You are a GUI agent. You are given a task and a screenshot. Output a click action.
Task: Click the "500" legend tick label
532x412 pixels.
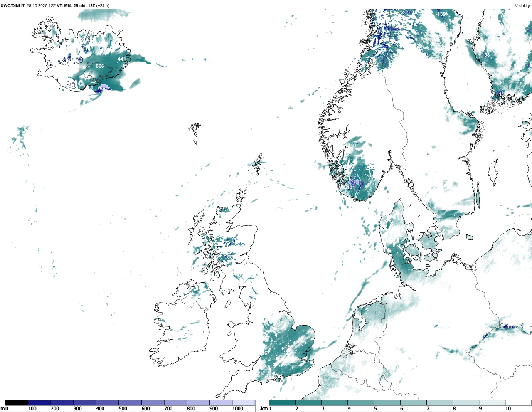123,409
